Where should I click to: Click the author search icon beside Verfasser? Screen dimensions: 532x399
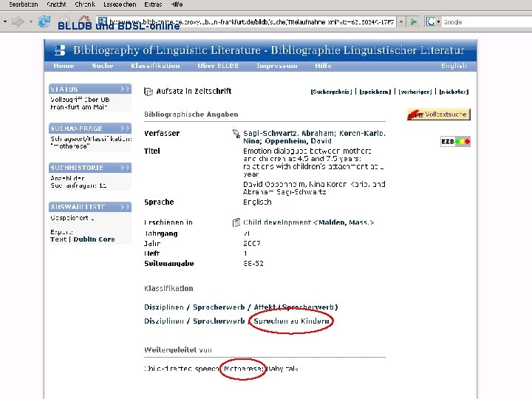click(236, 133)
